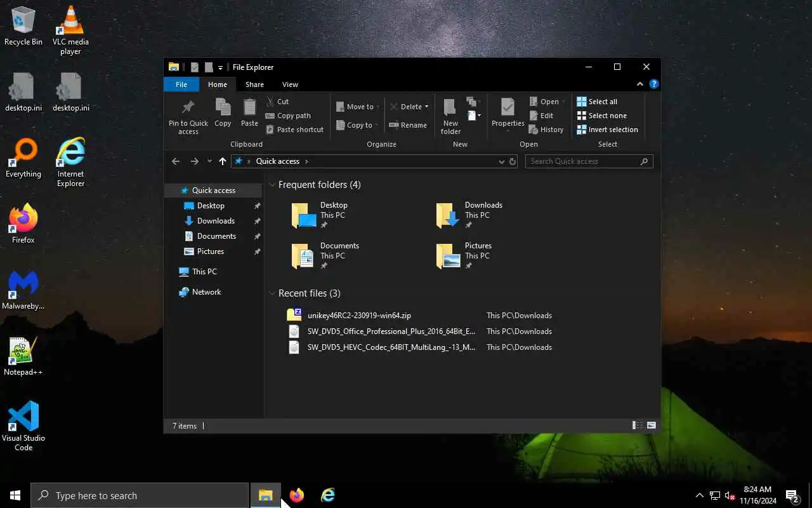812x508 pixels.
Task: Click the Copy ribbon icon
Action: point(223,113)
